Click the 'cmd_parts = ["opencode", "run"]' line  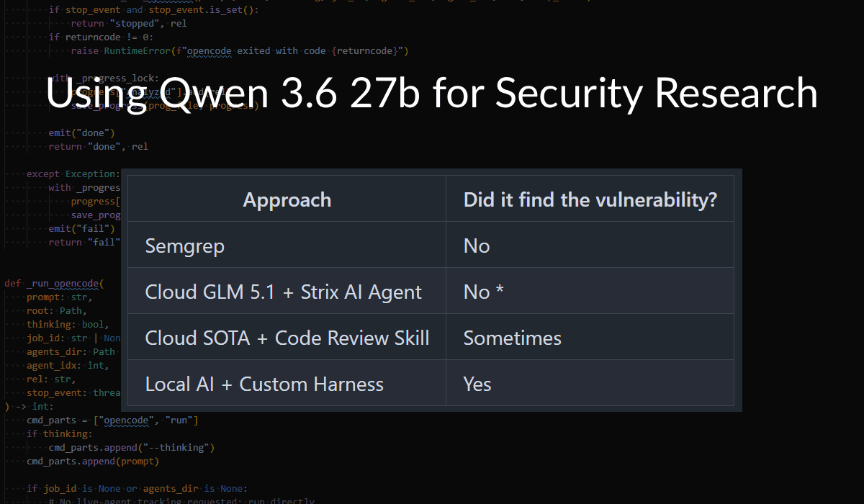[x=112, y=420]
